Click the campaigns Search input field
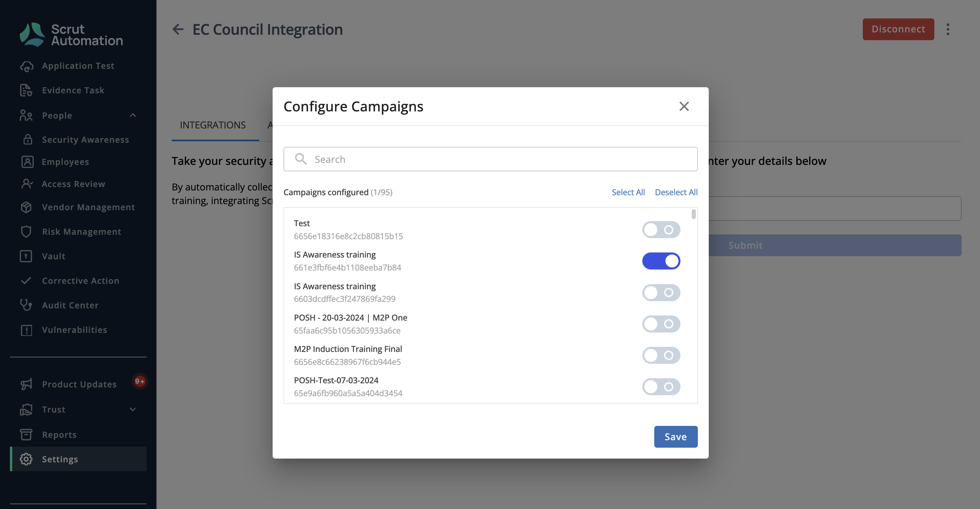 point(490,159)
